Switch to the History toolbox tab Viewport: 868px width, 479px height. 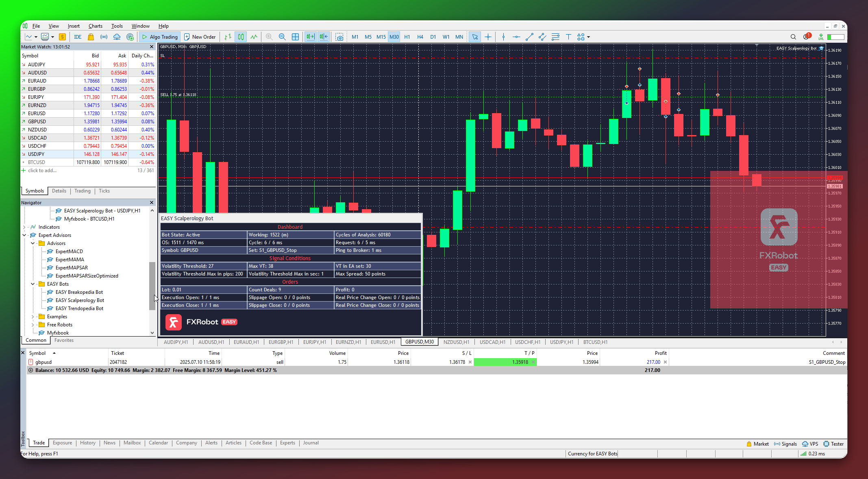(87, 443)
